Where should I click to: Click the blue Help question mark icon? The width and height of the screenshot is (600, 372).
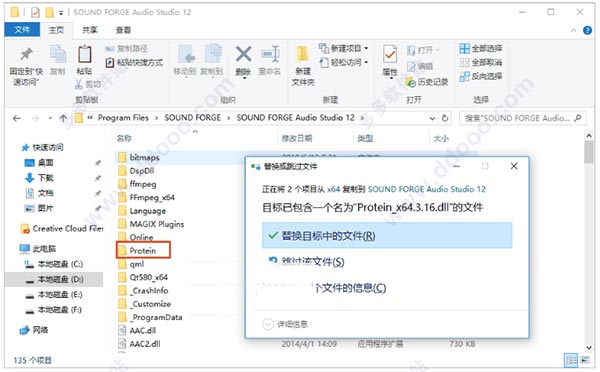[587, 30]
